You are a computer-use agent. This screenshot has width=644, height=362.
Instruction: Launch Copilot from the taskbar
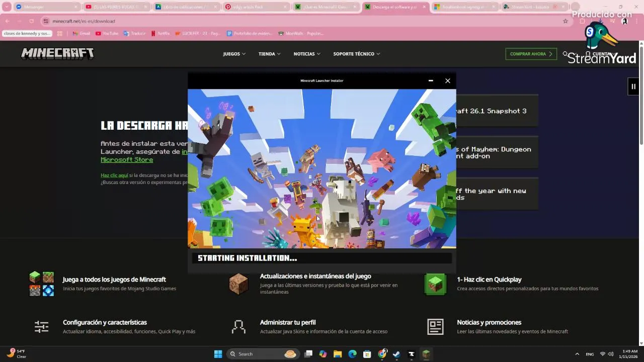tap(323, 354)
